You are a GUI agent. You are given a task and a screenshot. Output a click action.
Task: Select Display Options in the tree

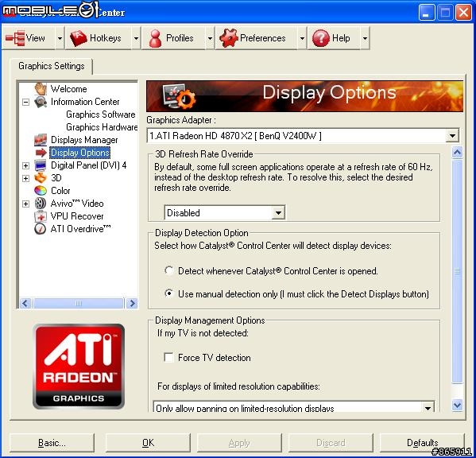(79, 153)
